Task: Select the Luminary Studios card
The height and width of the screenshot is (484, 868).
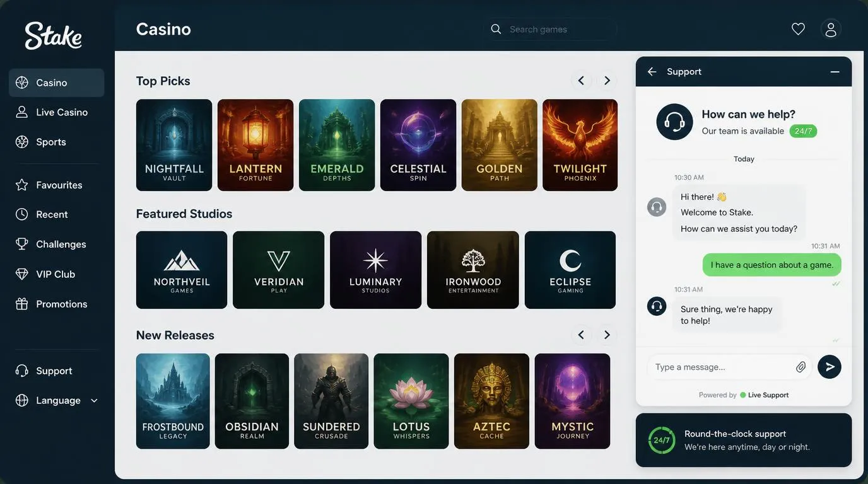Action: click(375, 270)
